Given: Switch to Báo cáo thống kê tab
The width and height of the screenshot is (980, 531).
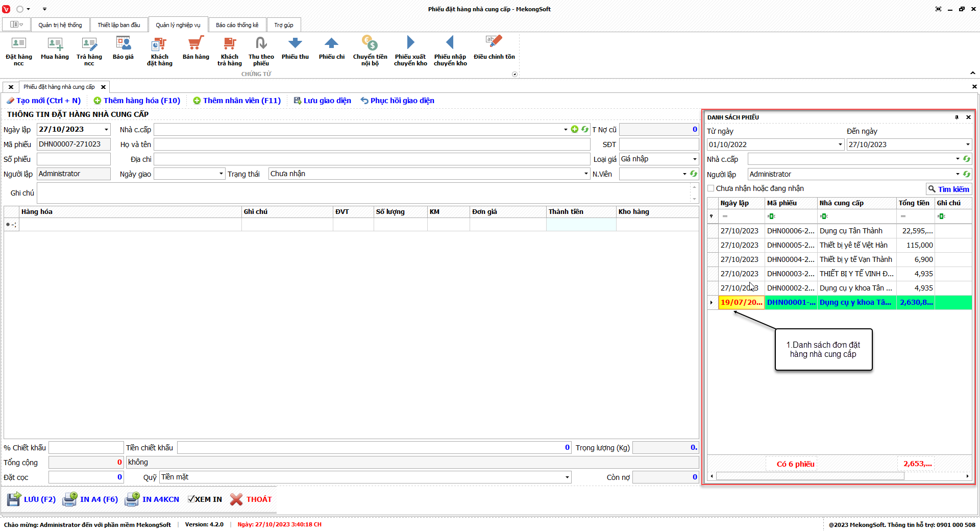Looking at the screenshot, I should [237, 25].
